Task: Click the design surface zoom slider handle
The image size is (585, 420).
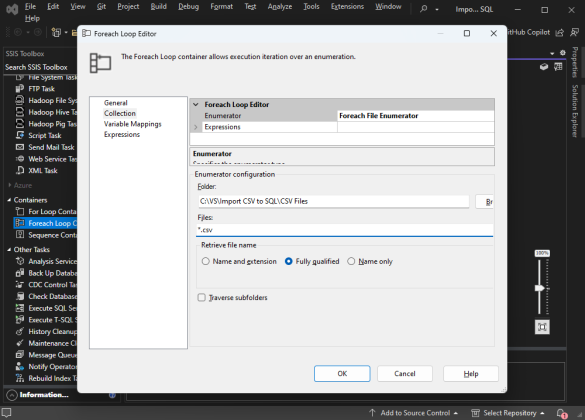Action: point(540,288)
